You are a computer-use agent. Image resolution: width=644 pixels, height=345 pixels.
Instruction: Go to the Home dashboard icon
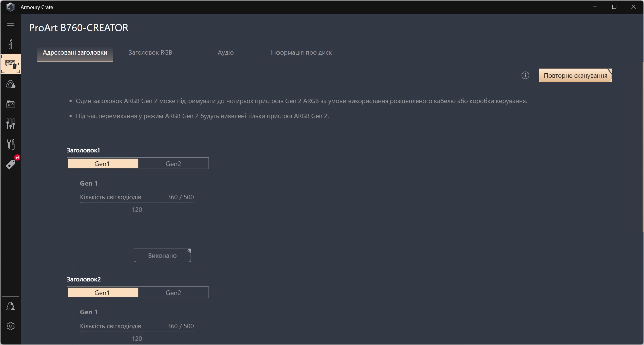pyautogui.click(x=11, y=44)
